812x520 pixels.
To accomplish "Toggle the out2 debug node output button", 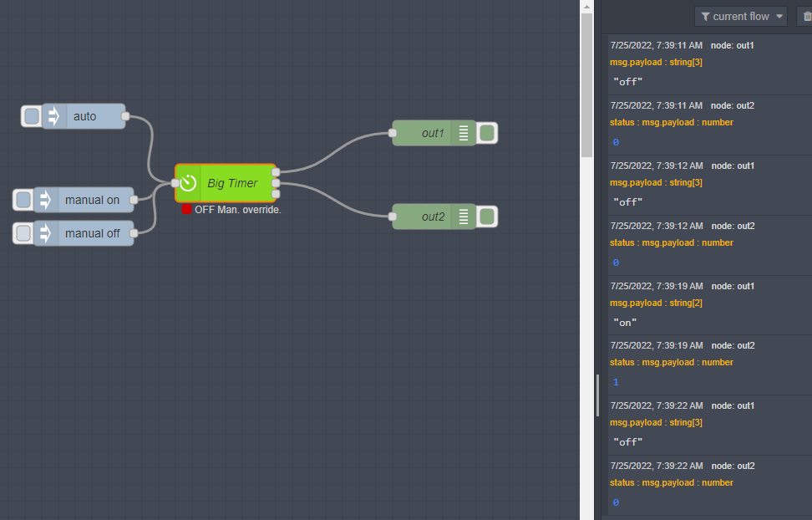I will point(488,217).
